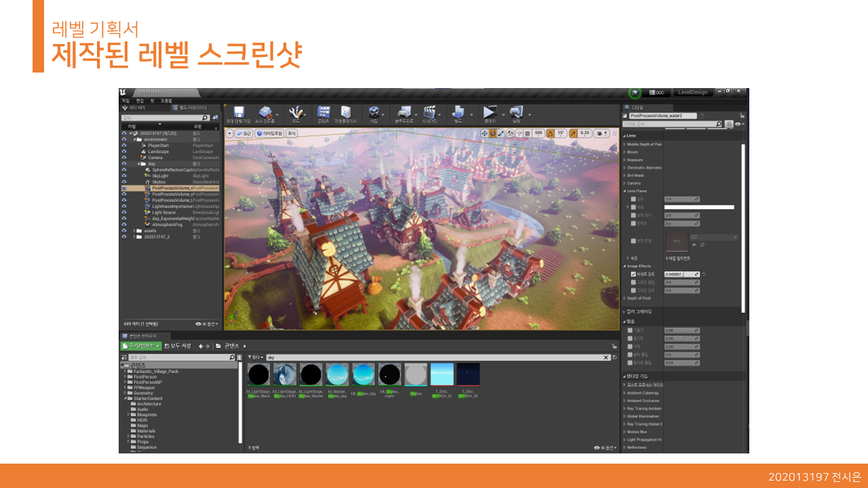Viewport: 868px width, 488px height.
Task: Select the scale gizmo tool in viewport
Action: [x=500, y=134]
